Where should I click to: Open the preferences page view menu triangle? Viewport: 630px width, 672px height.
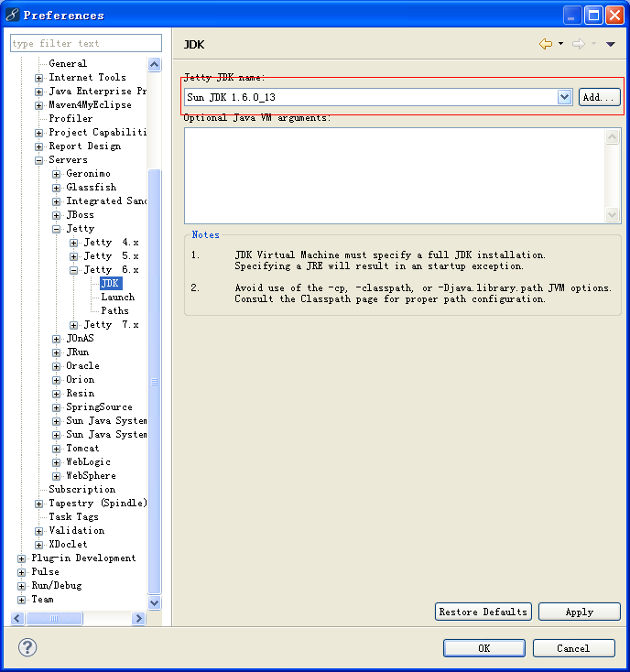pyautogui.click(x=610, y=44)
